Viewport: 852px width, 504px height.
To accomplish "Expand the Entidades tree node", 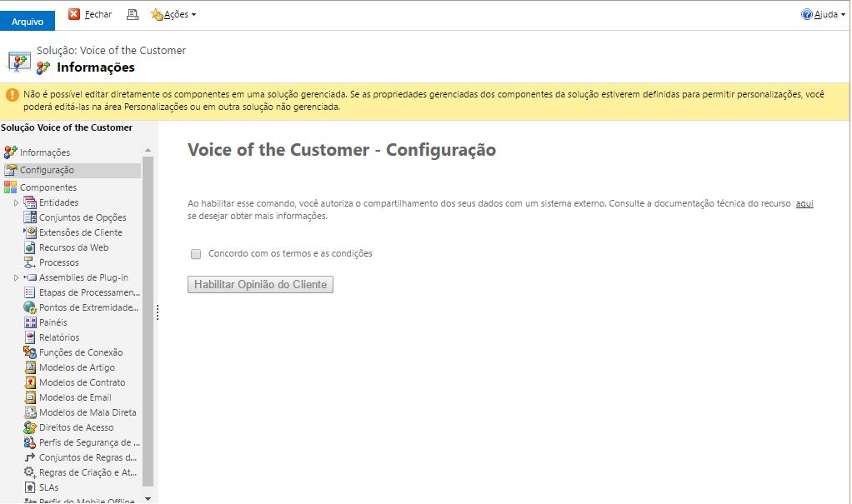I will tap(16, 202).
